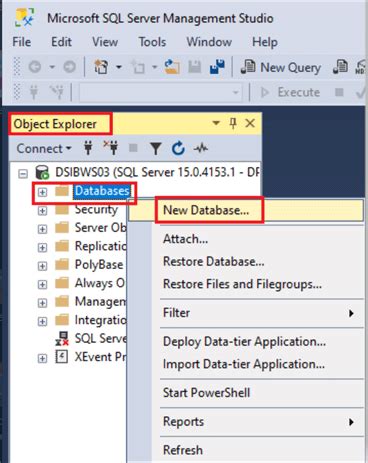Expand the Integration Services folder node
Image resolution: width=368 pixels, height=463 pixels.
pos(42,321)
